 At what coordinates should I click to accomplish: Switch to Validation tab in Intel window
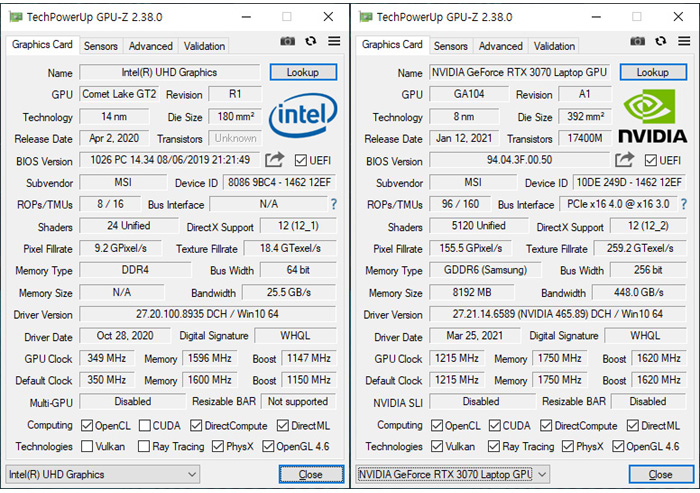coord(204,46)
